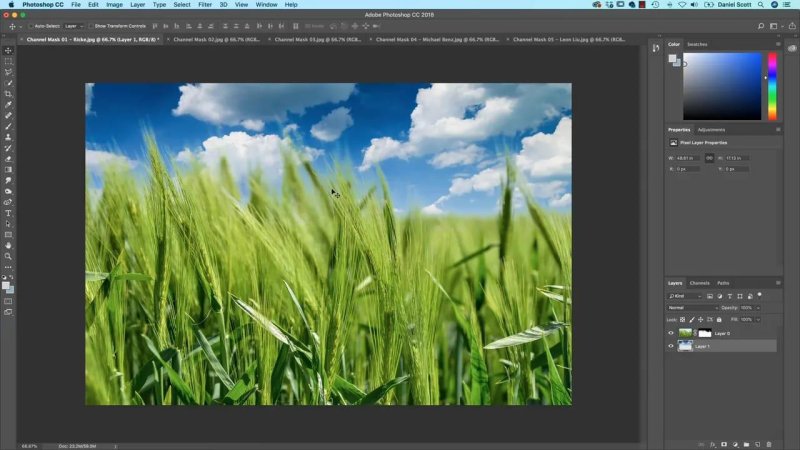Change screen mode at toolbox bottom
This screenshot has height=450, width=800.
coord(8,312)
